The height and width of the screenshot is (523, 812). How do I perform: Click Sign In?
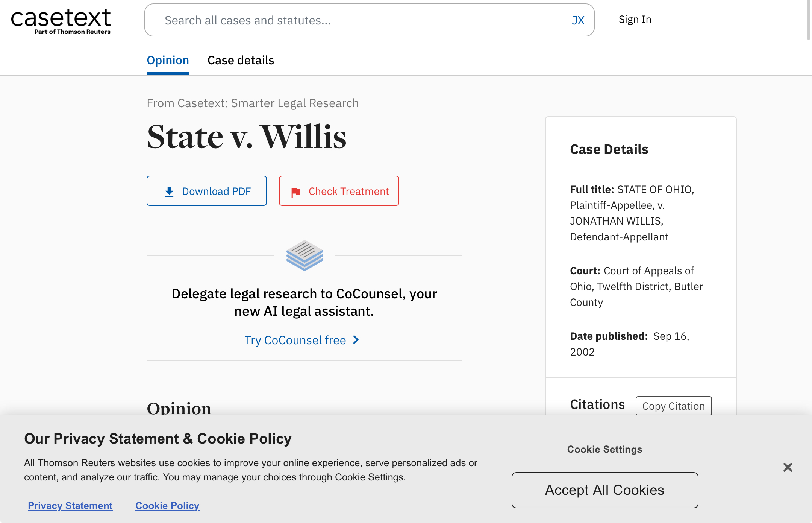635,20
